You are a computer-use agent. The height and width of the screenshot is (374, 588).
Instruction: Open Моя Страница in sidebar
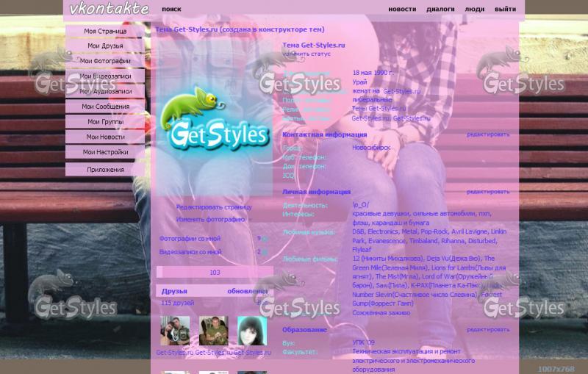[x=105, y=31]
